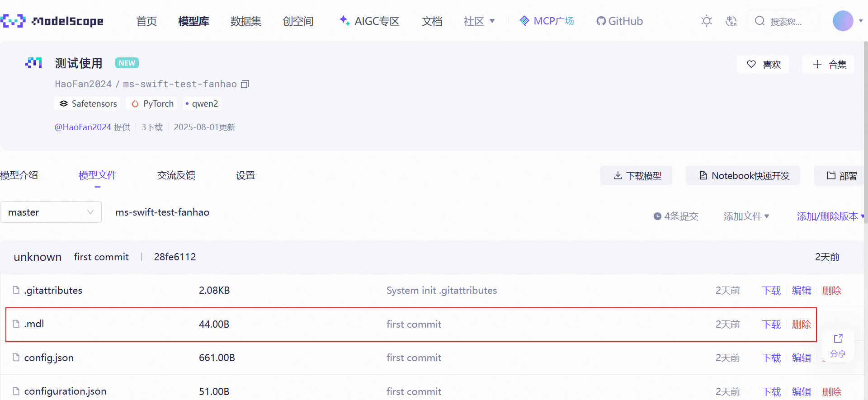The image size is (868, 400).
Task: Click the ms-swift-test-fanhao breadcrumb path
Action: (162, 212)
